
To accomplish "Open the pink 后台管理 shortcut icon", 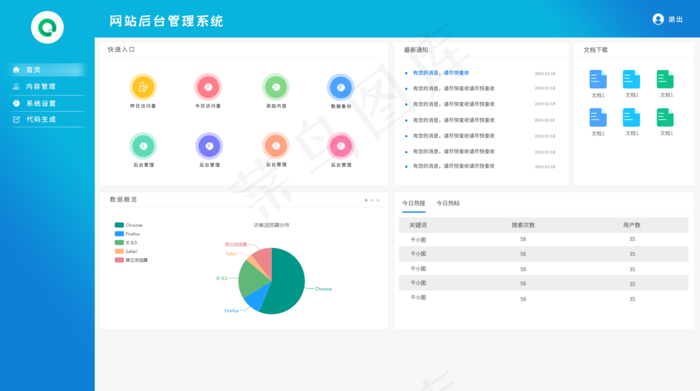I will click(x=341, y=146).
